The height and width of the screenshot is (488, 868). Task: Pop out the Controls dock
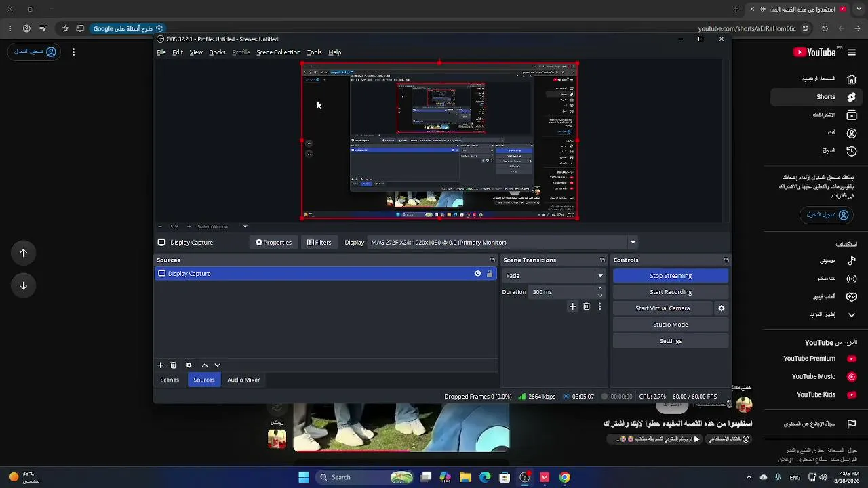coord(726,260)
